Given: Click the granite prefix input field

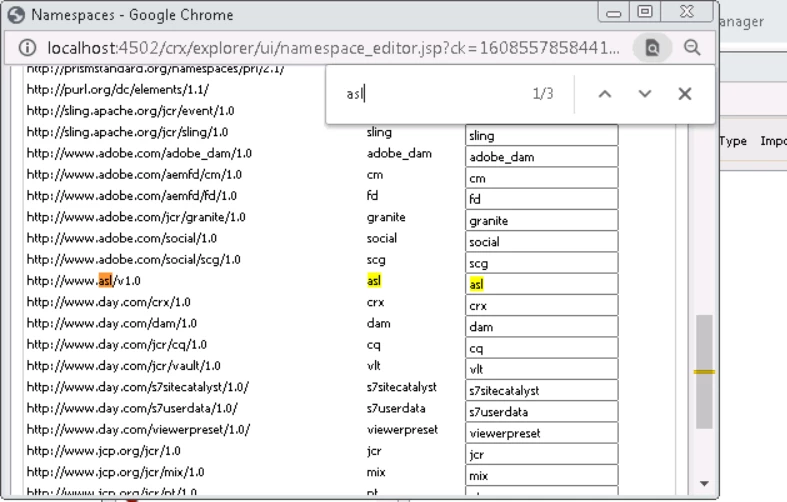Looking at the screenshot, I should pyautogui.click(x=542, y=221).
